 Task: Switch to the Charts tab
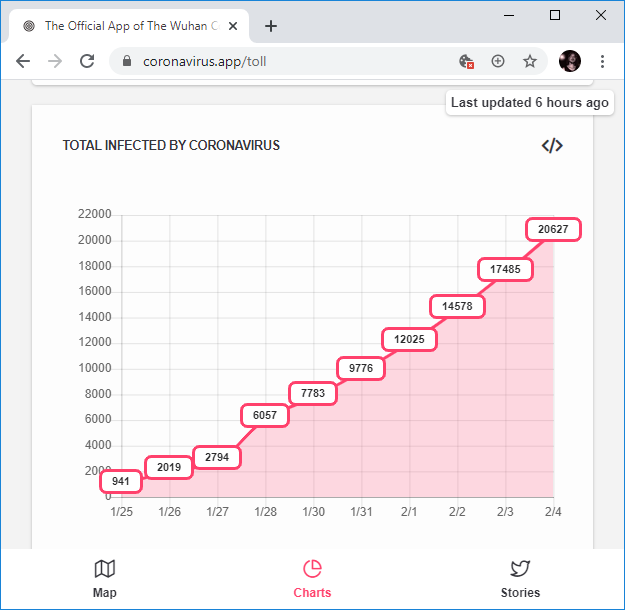[312, 578]
